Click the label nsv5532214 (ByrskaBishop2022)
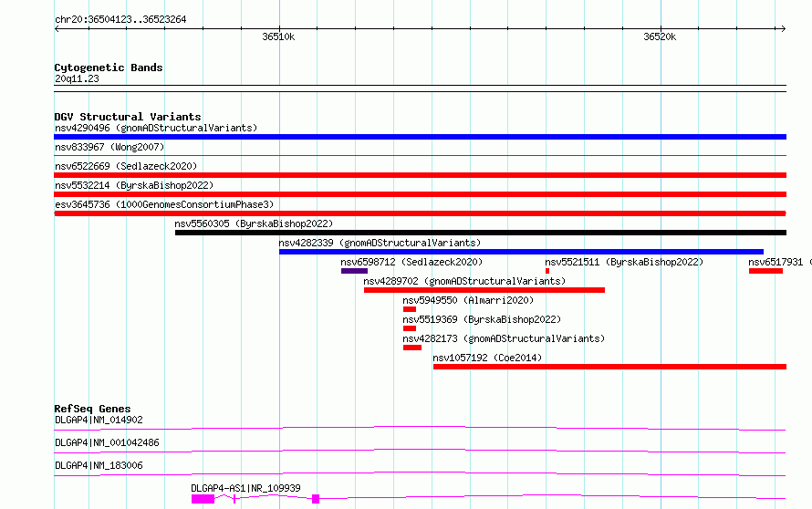Viewport: 812px width, 509px height. 134,185
